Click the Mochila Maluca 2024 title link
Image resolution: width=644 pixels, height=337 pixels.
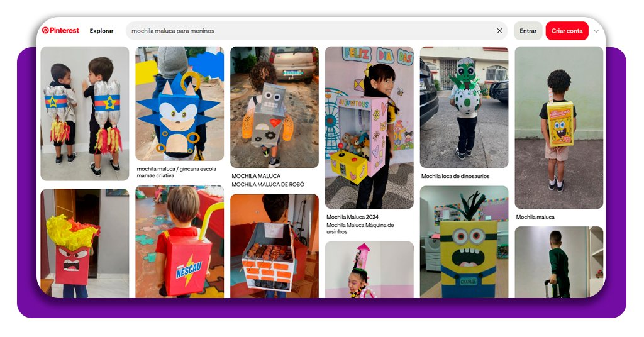[x=352, y=217]
